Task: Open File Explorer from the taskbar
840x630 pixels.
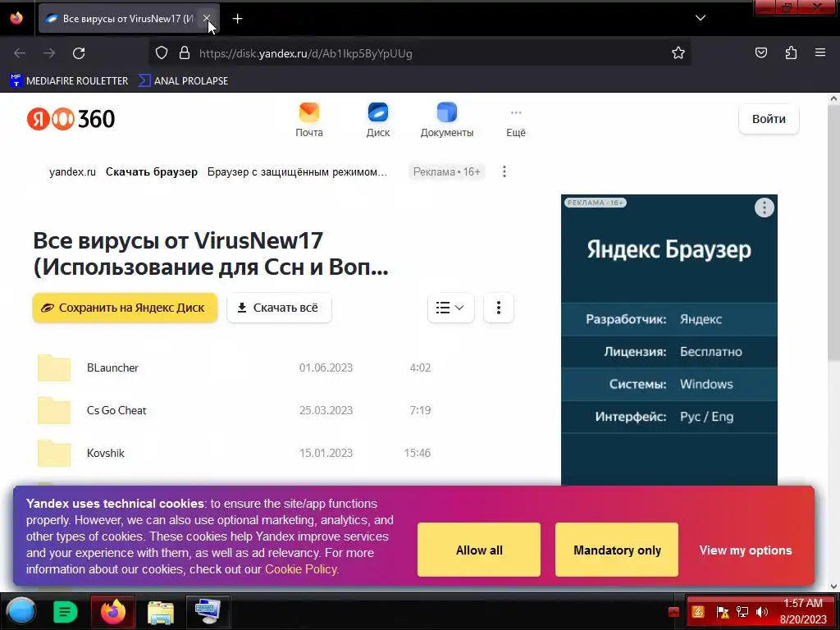Action: 160,612
